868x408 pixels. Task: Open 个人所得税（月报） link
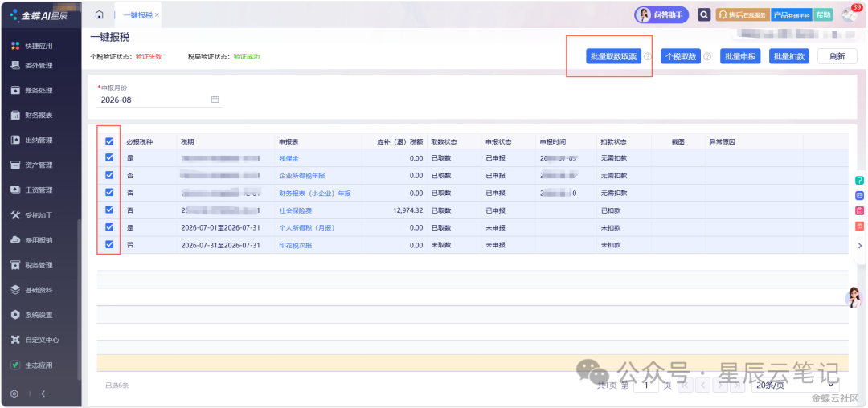[307, 228]
